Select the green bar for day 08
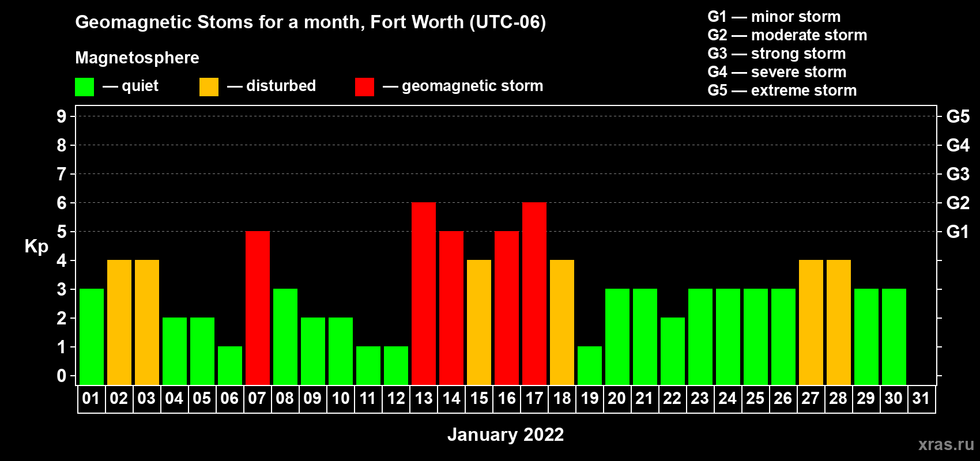 click(x=285, y=337)
